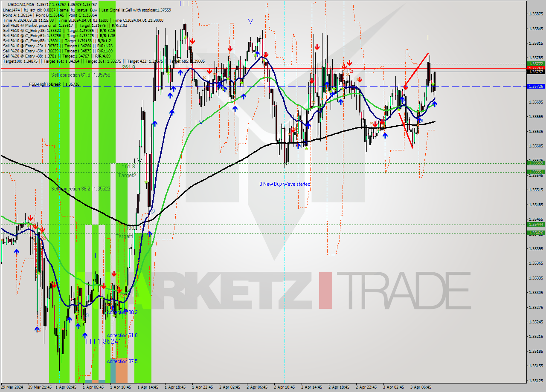546x392 pixels.
Task: Select the 1.35695 price axis value
Action: point(536,102)
